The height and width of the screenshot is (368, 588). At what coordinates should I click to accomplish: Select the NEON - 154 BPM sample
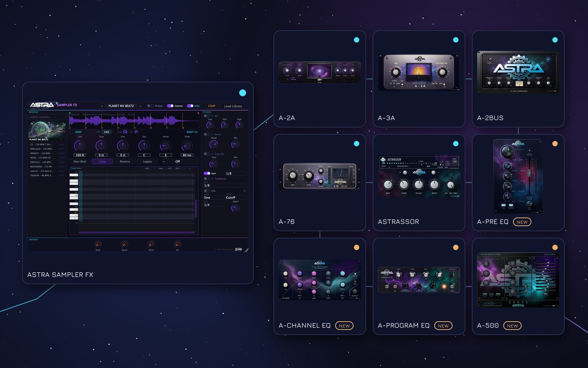pos(47,158)
